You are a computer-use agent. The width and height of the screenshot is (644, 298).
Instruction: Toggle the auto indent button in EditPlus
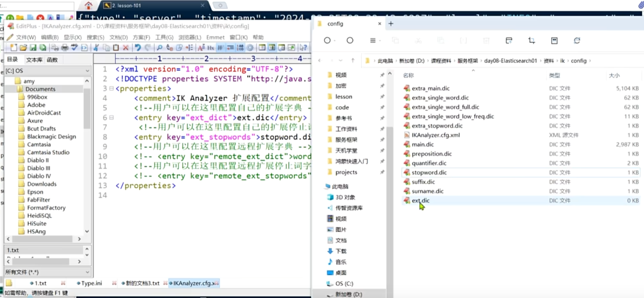click(230, 47)
